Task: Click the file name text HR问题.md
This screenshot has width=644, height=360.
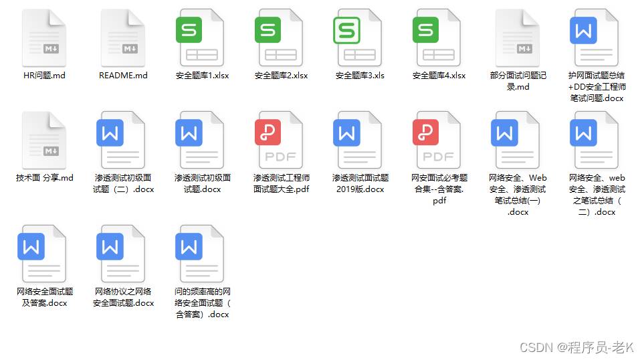Action: click(44, 76)
